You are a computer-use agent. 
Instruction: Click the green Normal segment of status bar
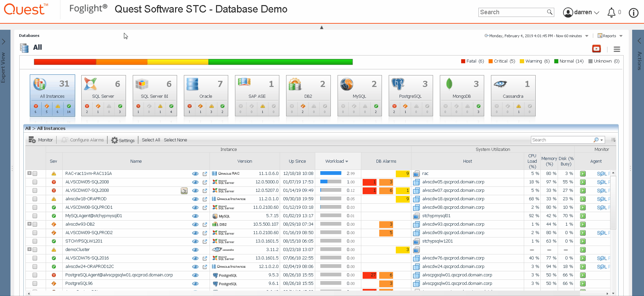[x=280, y=62]
